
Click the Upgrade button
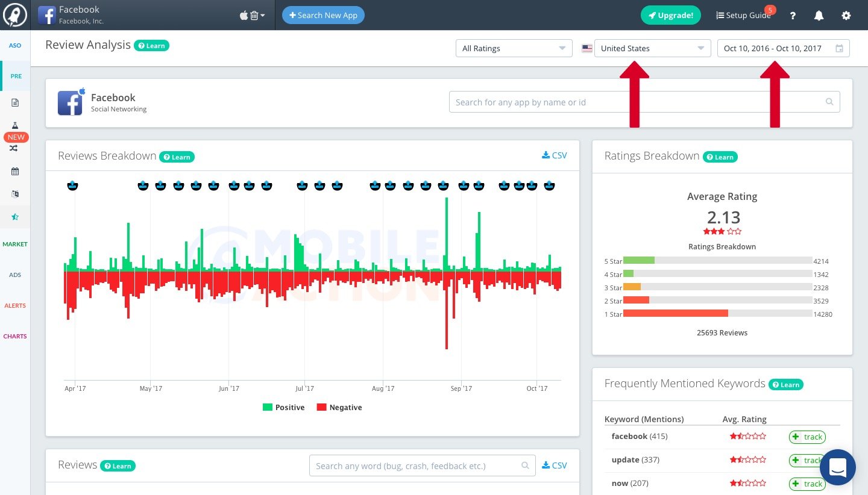670,15
